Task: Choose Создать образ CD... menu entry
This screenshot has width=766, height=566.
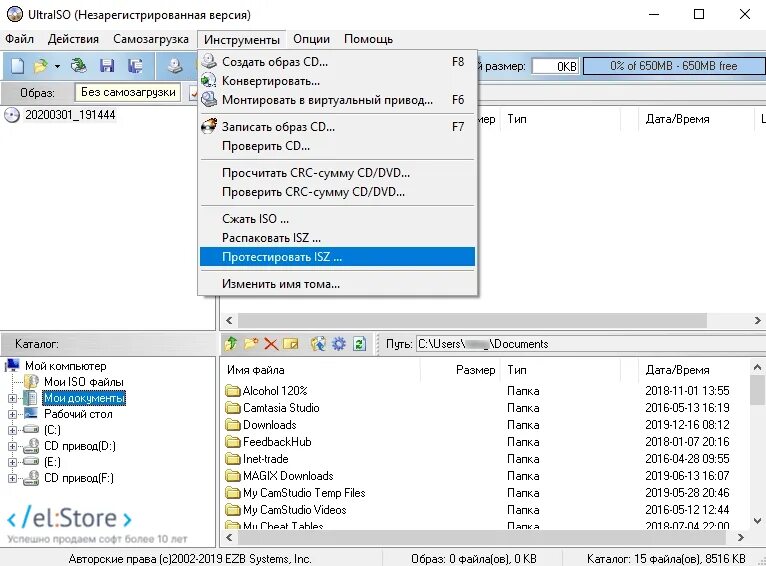Action: (337, 62)
